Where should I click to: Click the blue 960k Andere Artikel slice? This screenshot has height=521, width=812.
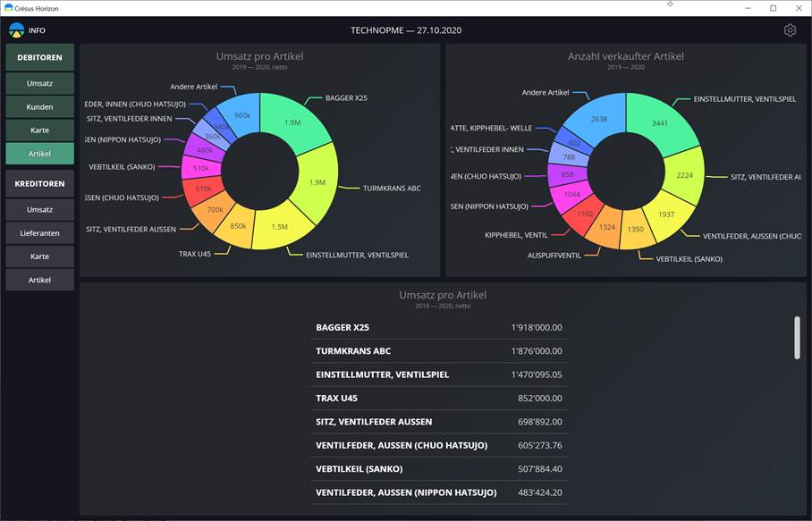[241, 115]
